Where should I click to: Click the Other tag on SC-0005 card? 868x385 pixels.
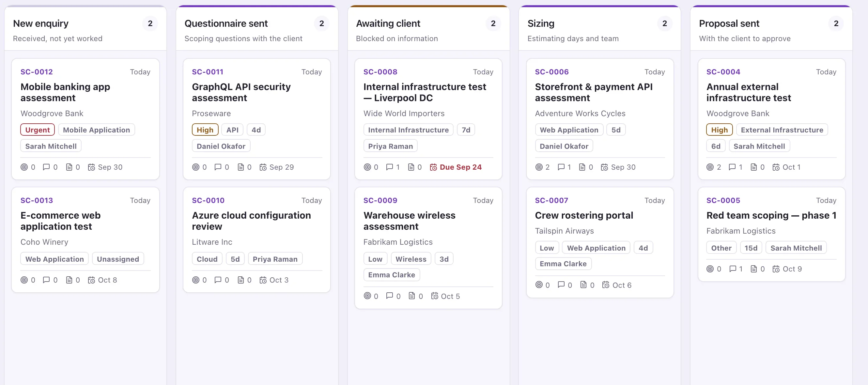click(721, 248)
